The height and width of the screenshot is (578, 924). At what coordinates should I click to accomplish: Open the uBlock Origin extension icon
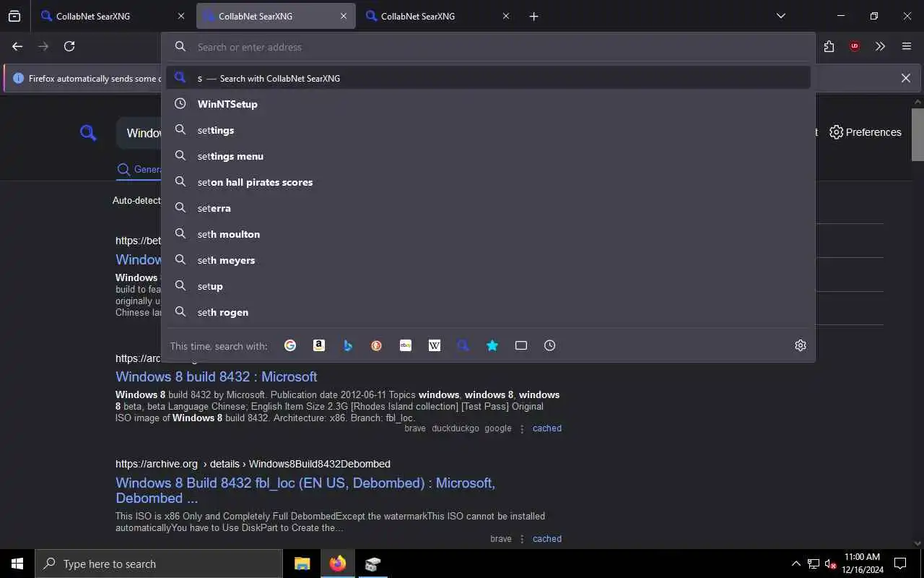point(855,46)
